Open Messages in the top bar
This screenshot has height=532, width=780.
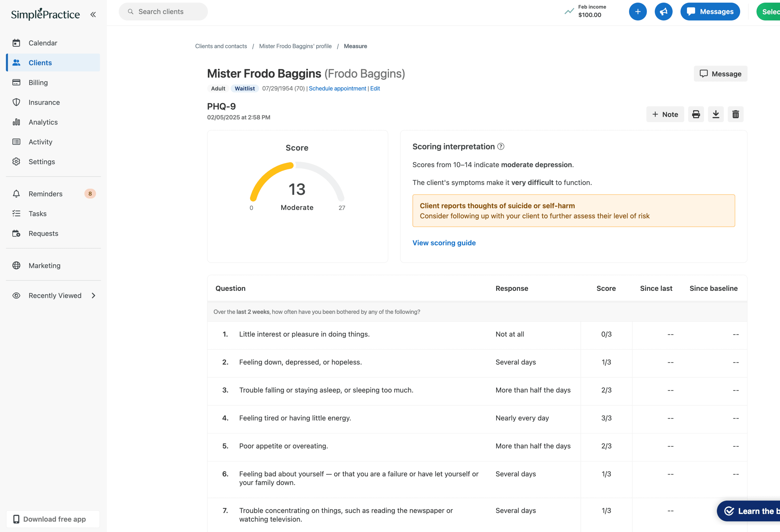point(710,12)
